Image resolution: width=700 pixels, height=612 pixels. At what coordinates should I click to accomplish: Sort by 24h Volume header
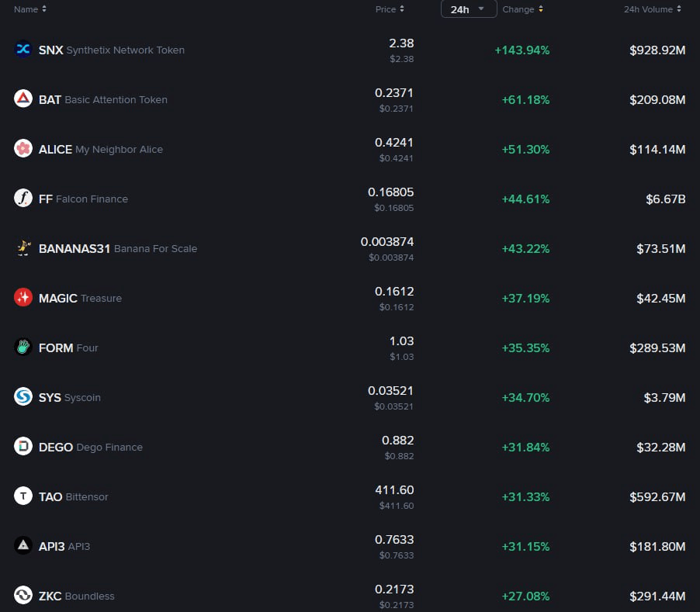click(x=653, y=9)
